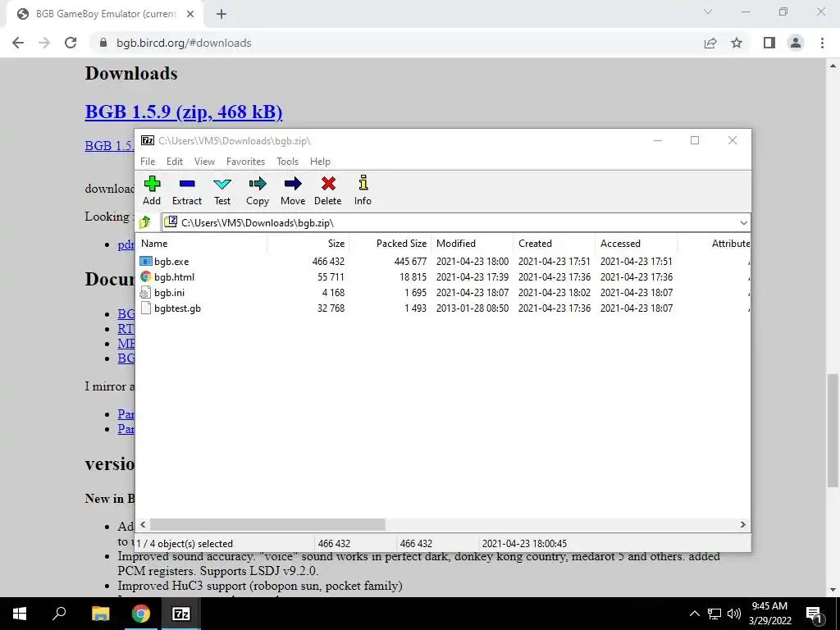Open the Info toolbar icon in 7-Zip

click(363, 183)
